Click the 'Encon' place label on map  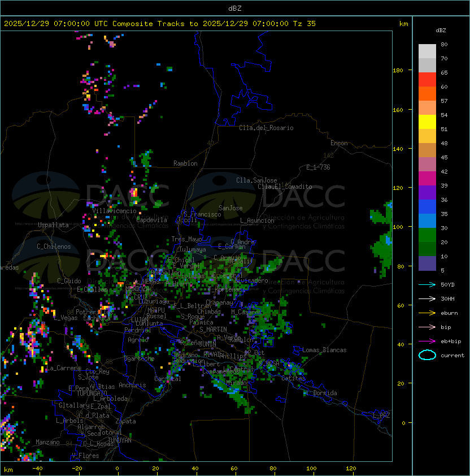[339, 143]
